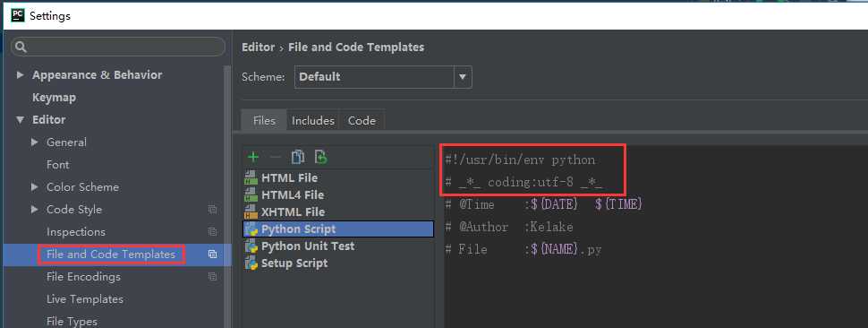Copy the selected template
The height and width of the screenshot is (328, 868).
pyautogui.click(x=298, y=158)
